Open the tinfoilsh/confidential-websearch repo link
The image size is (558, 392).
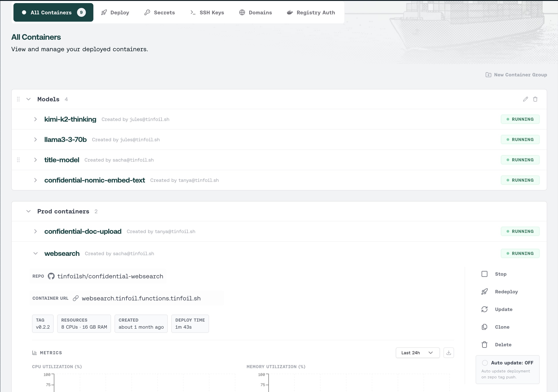[110, 276]
